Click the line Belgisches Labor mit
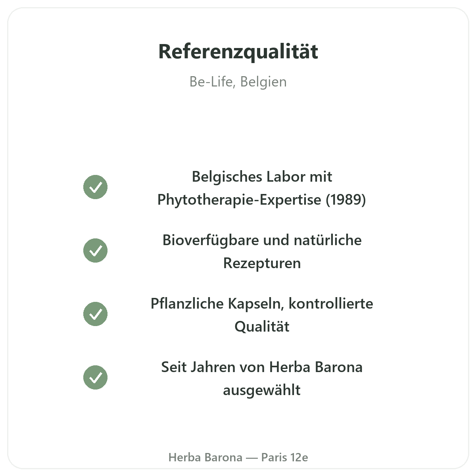The image size is (476, 476). click(262, 177)
